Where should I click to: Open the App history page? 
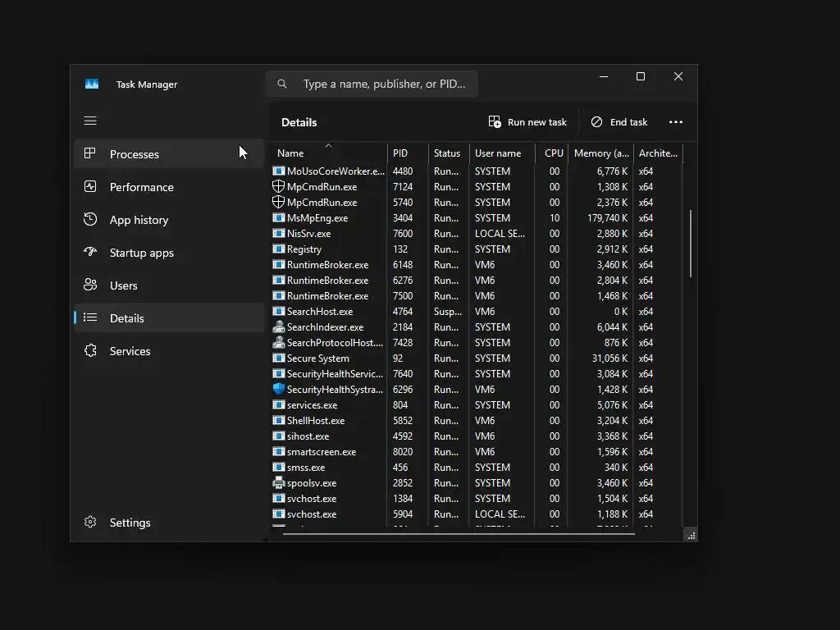(169, 220)
